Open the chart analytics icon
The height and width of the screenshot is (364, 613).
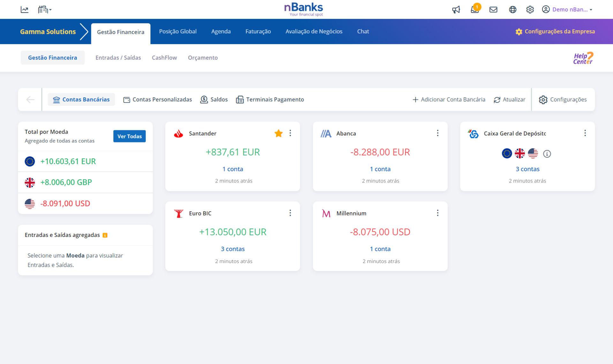point(25,10)
